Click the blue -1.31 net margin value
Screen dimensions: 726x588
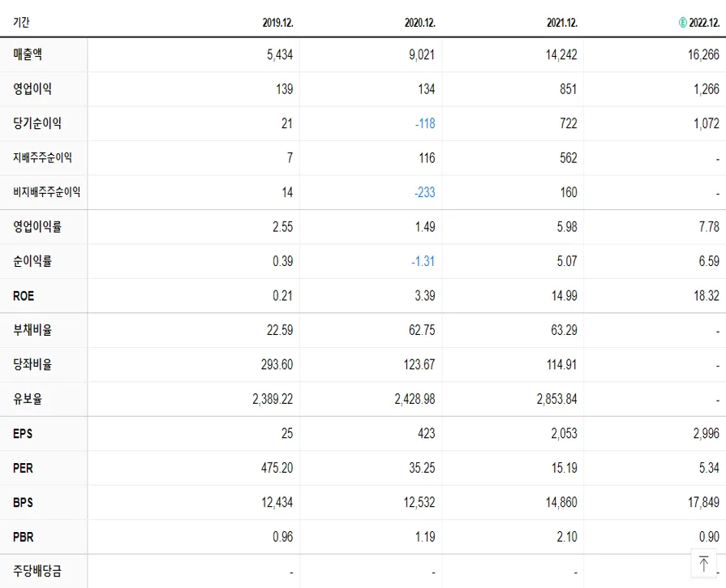click(423, 261)
